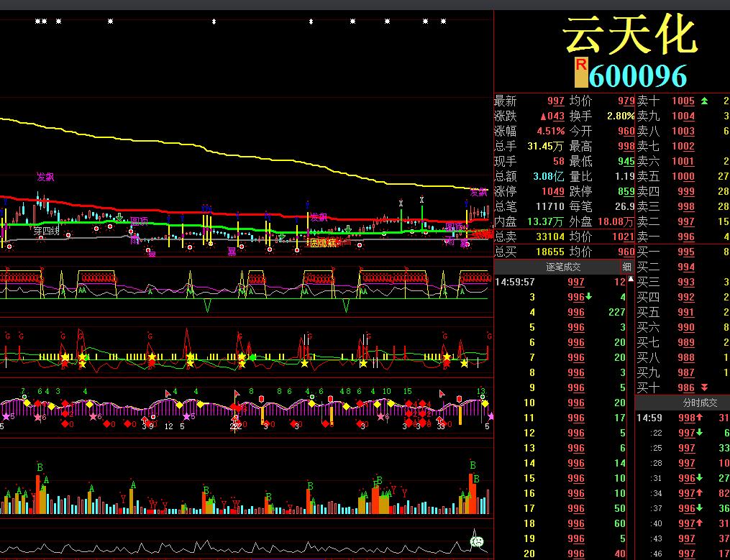Click the 14:59:57 tick trade row
Image resolution: width=730 pixels, height=560 pixels.
point(560,282)
